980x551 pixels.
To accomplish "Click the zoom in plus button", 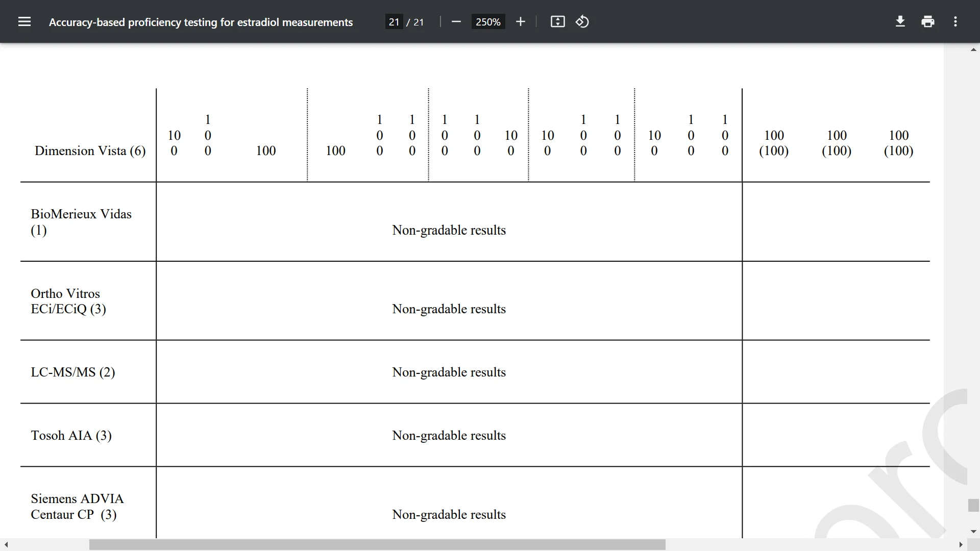I will coord(520,21).
